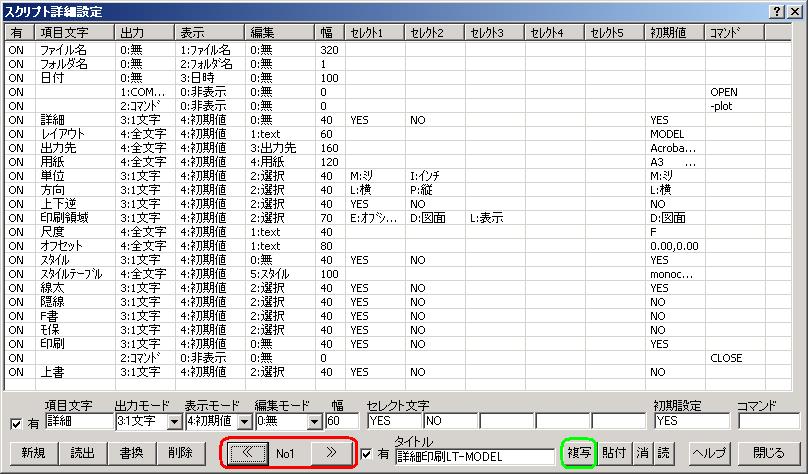This screenshot has width=808, height=474.
Task: Open the ヘルプ help button
Action: tap(709, 452)
